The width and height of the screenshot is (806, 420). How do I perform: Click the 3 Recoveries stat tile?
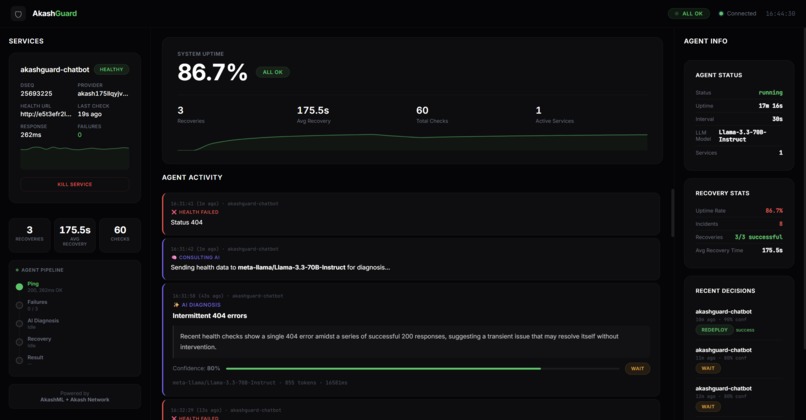[x=29, y=234]
